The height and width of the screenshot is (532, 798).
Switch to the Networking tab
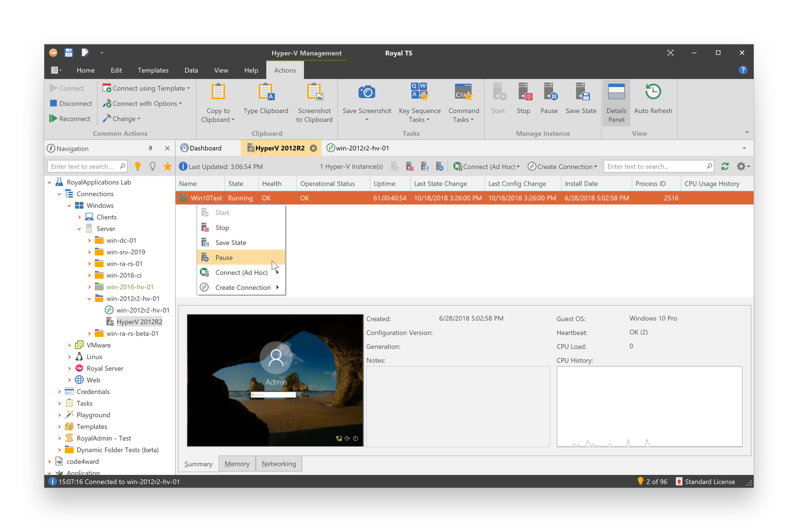[279, 464]
